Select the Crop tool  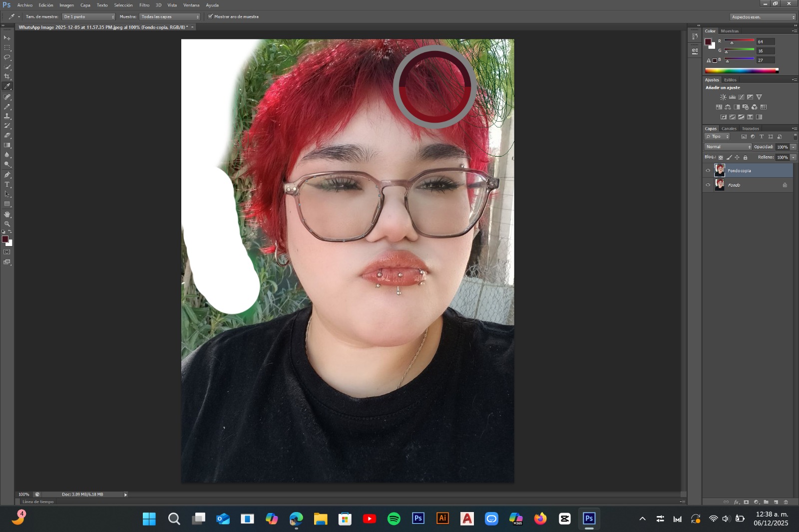(7, 77)
